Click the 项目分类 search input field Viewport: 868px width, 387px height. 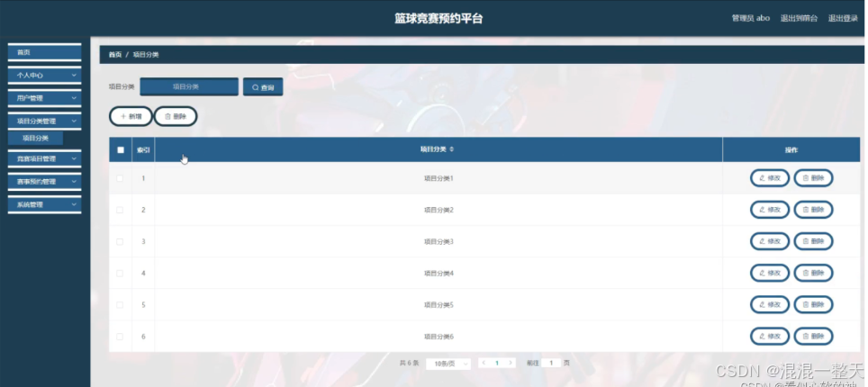point(189,87)
